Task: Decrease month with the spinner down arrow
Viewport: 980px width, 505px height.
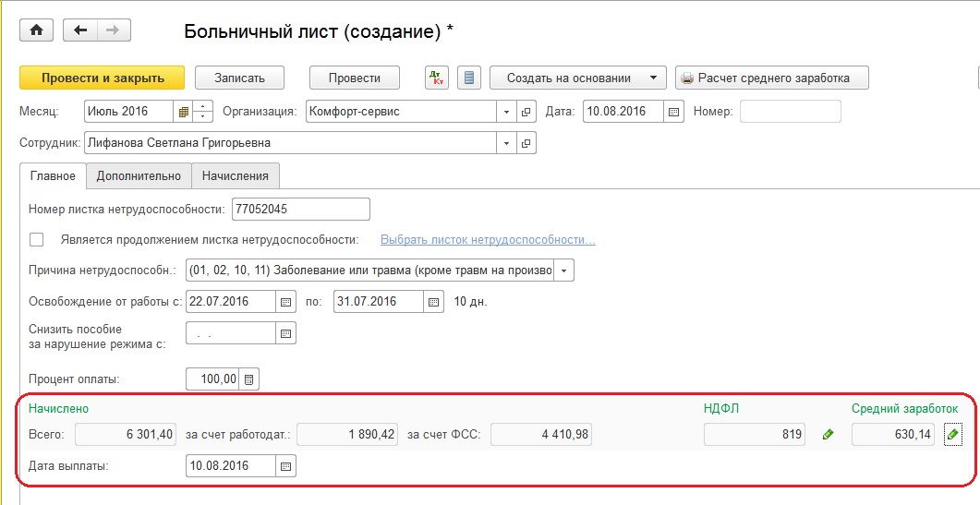Action: 202,117
